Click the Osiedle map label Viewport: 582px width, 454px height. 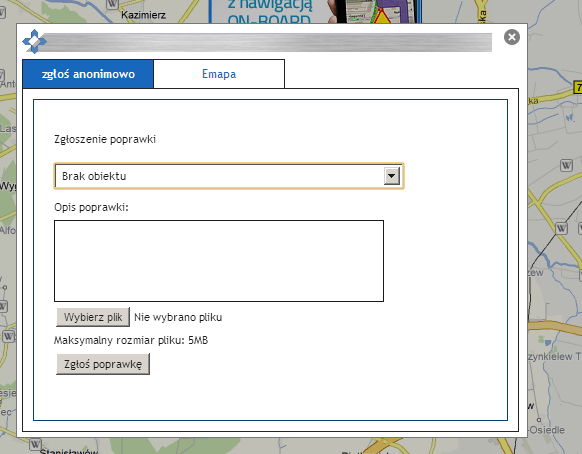(x=547, y=430)
